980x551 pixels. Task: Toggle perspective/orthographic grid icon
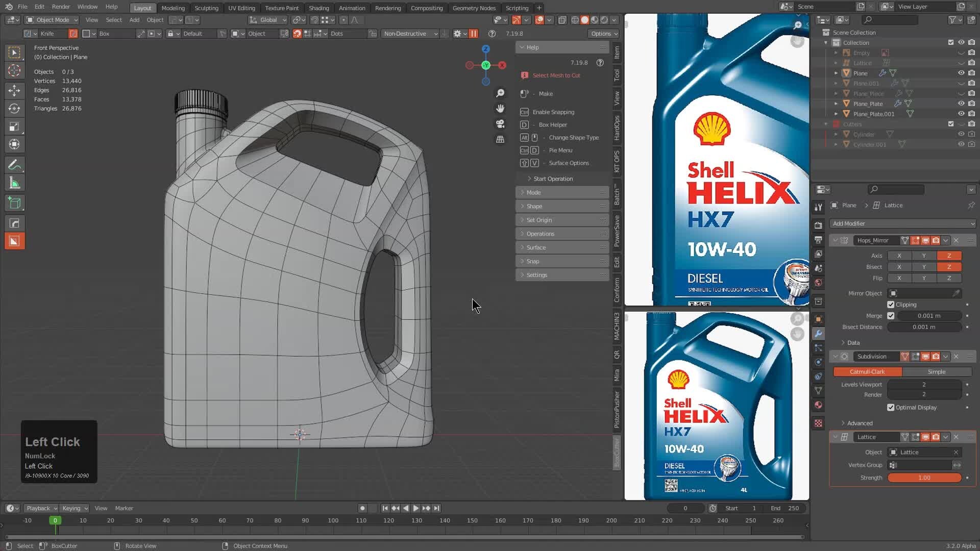(x=500, y=139)
